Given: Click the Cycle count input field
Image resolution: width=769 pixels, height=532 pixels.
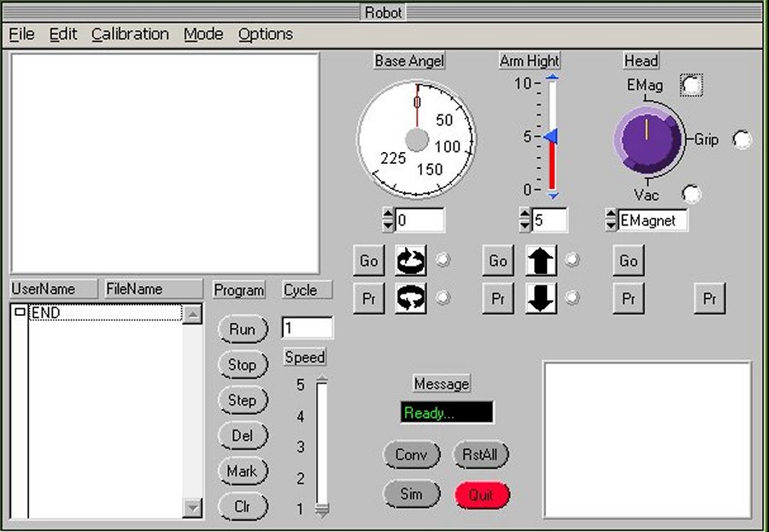Looking at the screenshot, I should 307,328.
